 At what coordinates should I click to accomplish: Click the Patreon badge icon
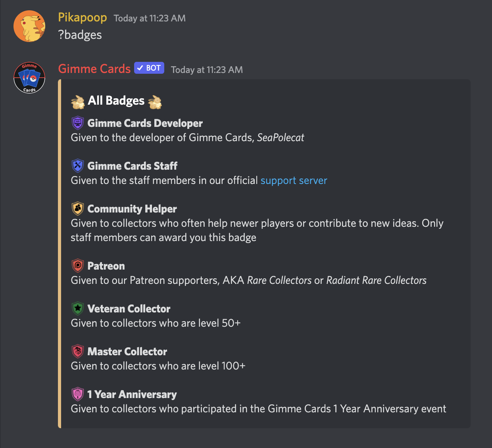(x=77, y=266)
